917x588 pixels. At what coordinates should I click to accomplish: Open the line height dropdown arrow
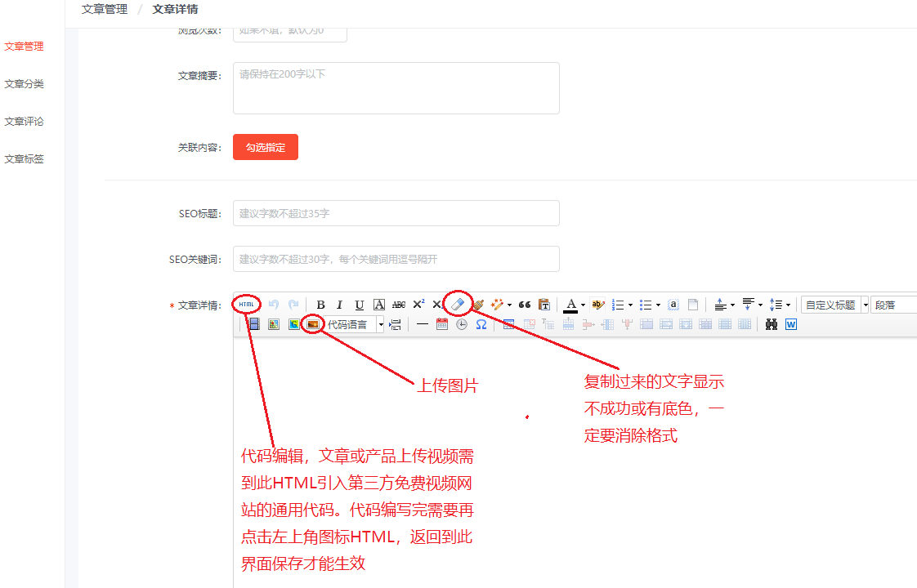[x=789, y=305]
